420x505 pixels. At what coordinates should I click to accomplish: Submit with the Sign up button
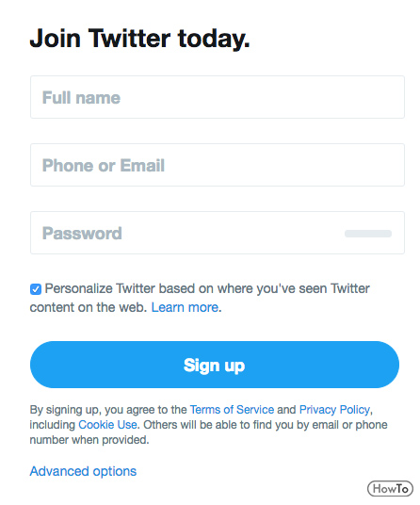point(215,365)
